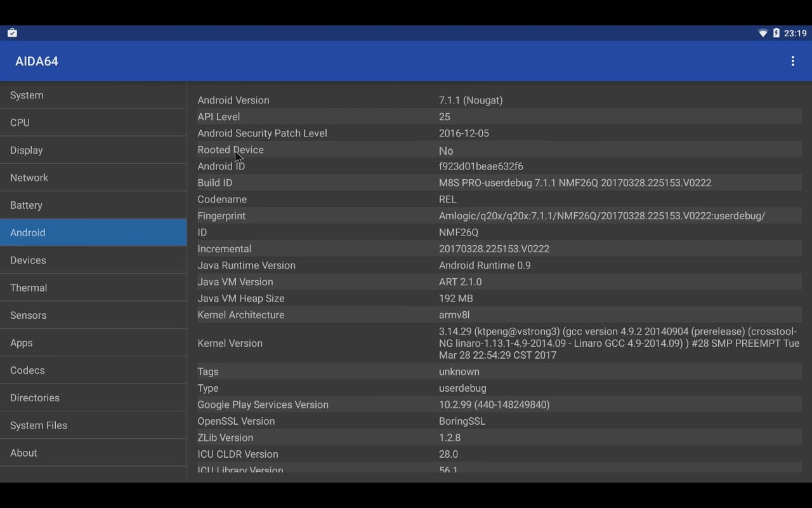Select the ZLib Version label
Viewport: 812px width, 508px height.
(x=225, y=438)
